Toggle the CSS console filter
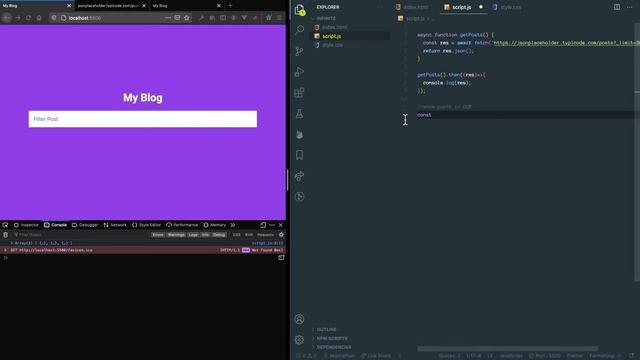The height and width of the screenshot is (360, 640). coord(237,235)
